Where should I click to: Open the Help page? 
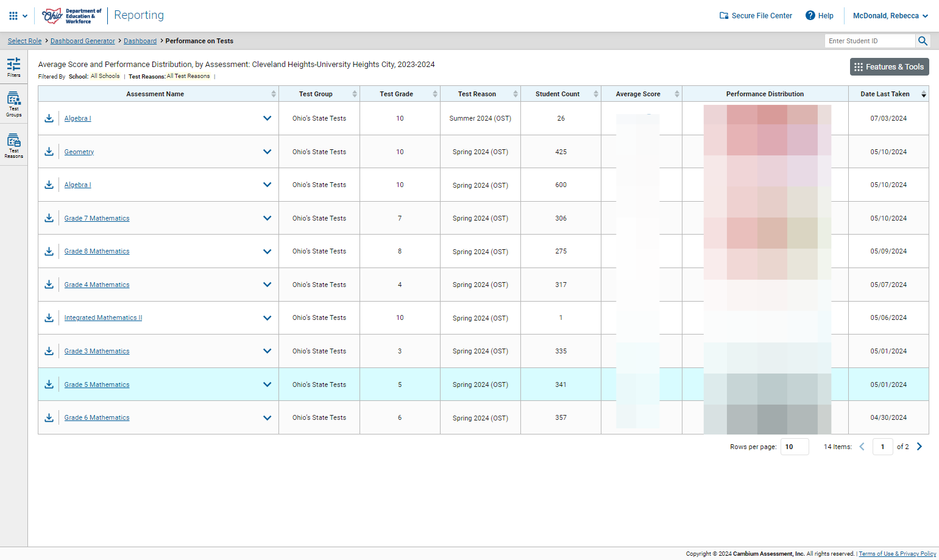[820, 16]
